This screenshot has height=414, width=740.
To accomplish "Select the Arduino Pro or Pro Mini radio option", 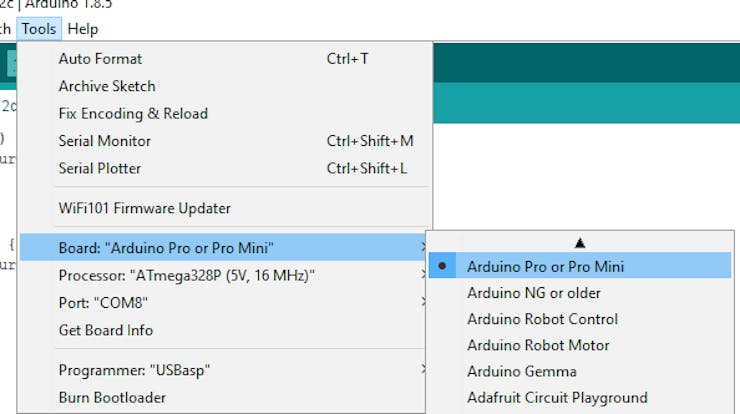I will point(580,265).
